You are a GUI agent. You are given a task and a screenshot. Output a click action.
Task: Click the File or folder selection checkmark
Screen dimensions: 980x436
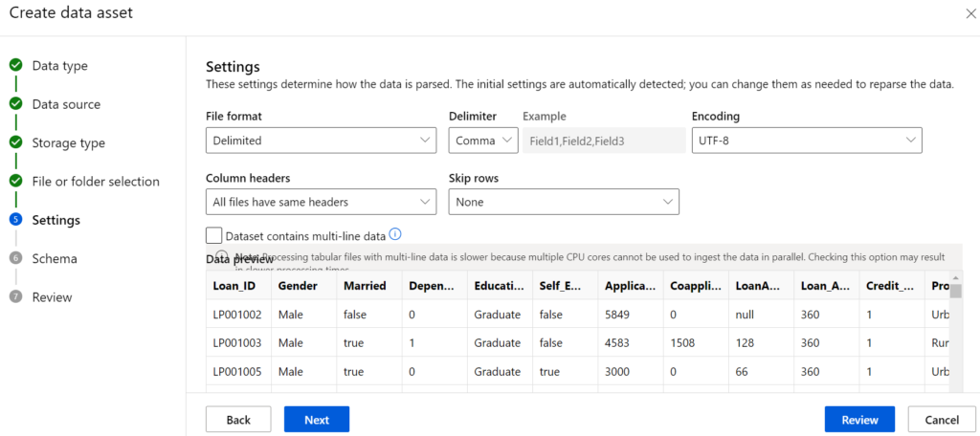point(15,181)
